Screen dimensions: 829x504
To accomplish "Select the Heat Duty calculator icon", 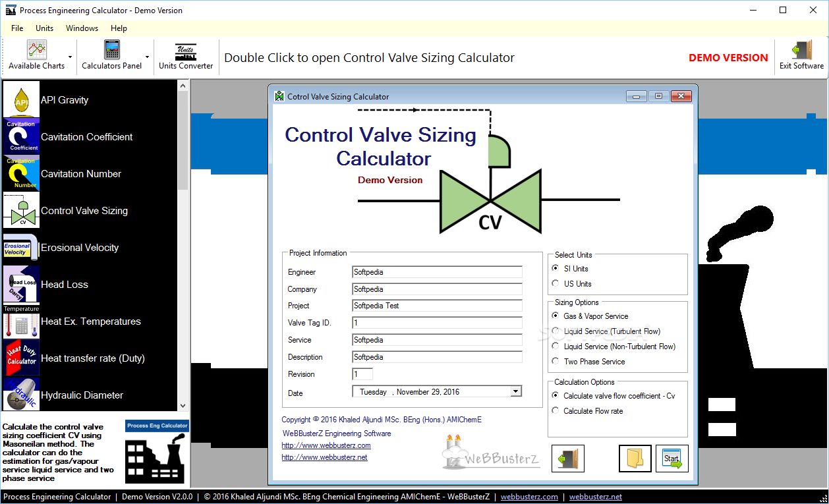I will point(22,358).
